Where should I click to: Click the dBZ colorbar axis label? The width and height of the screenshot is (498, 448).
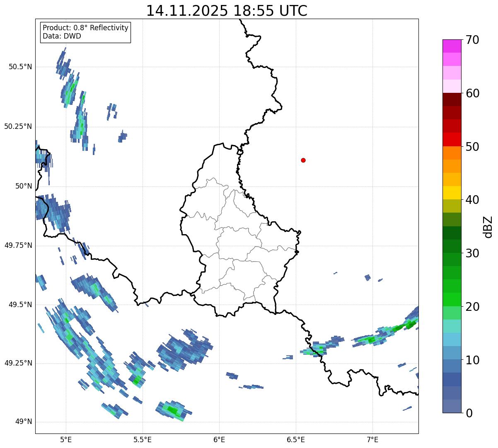click(x=488, y=226)
